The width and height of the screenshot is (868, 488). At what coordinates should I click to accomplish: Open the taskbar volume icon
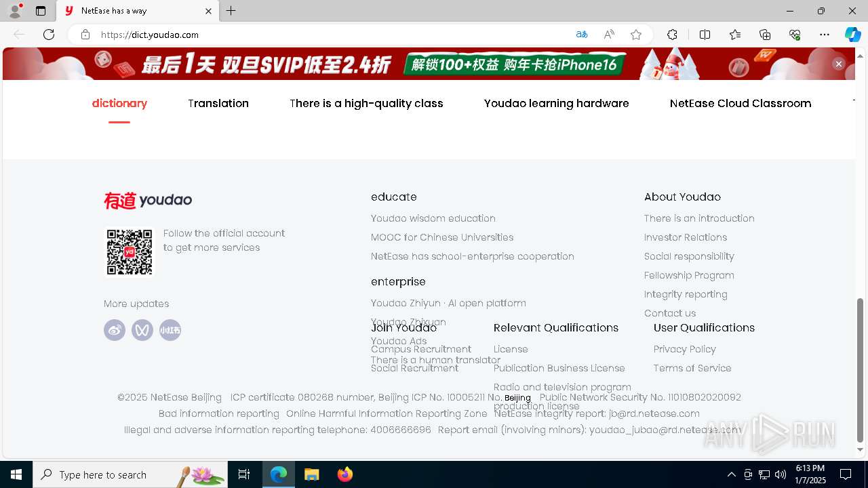pyautogui.click(x=781, y=474)
